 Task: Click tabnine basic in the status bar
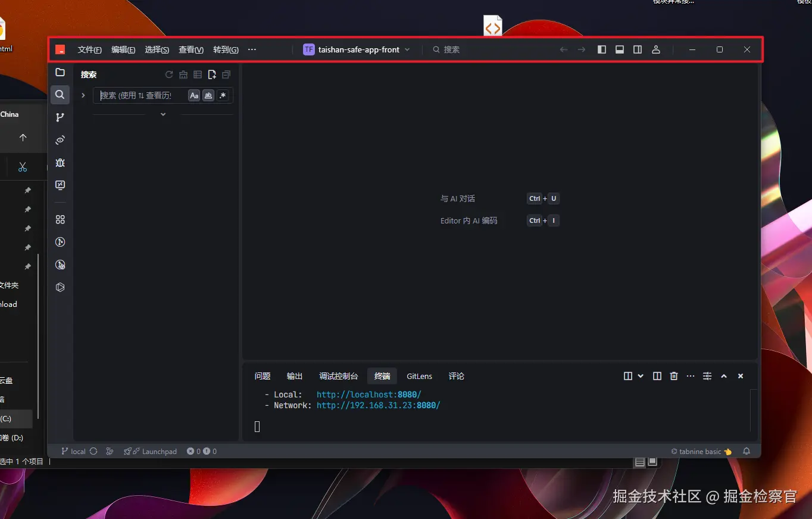point(701,451)
